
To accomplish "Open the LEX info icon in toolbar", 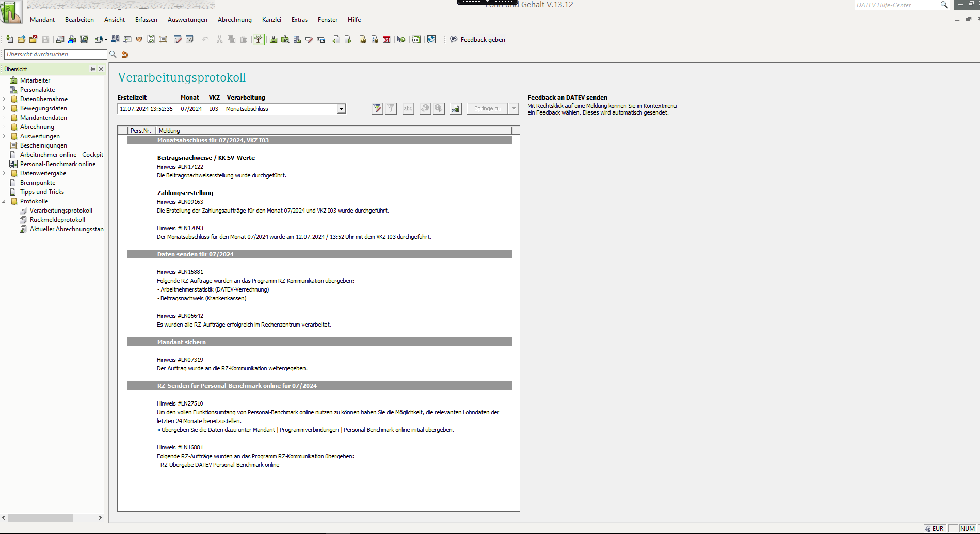I will coord(416,40).
